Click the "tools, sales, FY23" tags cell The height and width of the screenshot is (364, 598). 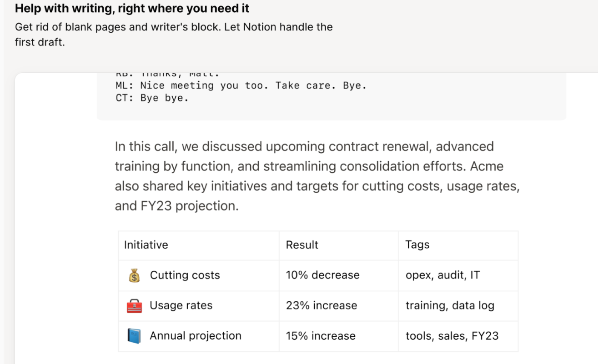click(458, 336)
